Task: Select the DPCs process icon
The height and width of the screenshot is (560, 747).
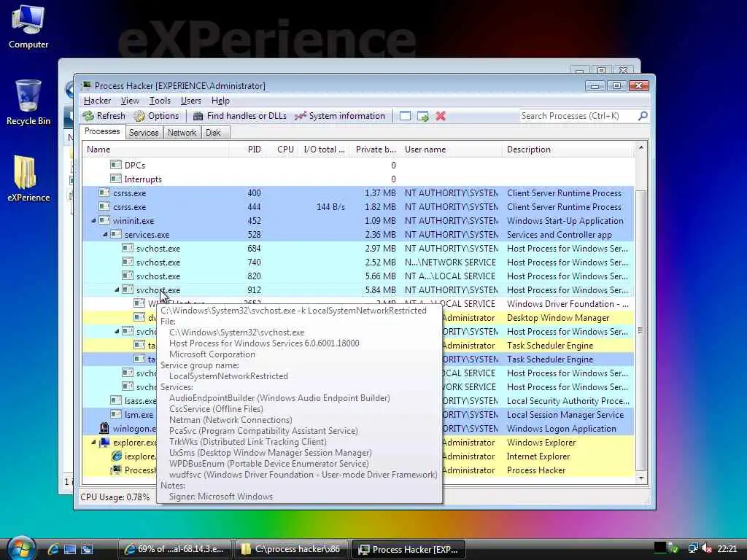Action: click(116, 165)
